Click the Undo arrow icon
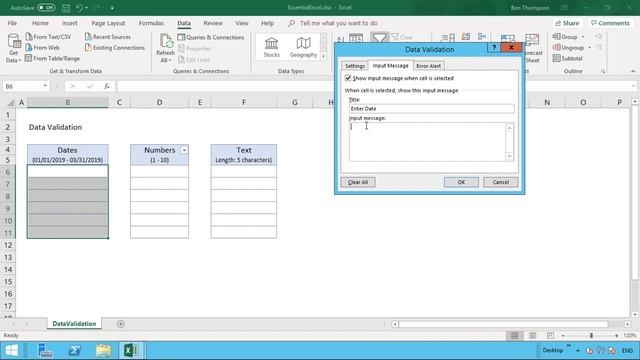The image size is (640, 360). 79,8
